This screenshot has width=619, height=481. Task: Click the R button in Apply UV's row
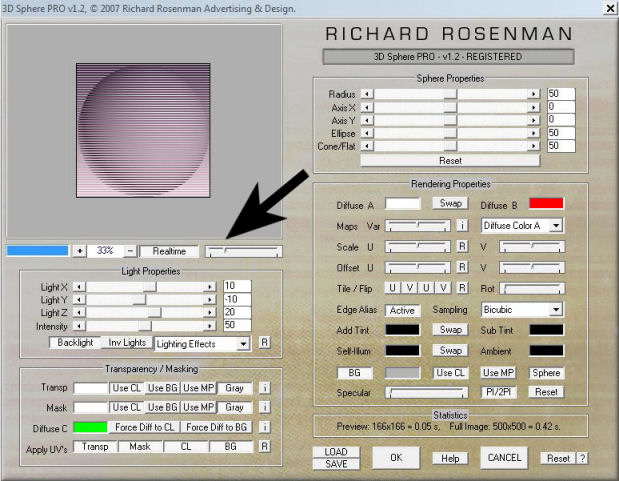[x=264, y=446]
